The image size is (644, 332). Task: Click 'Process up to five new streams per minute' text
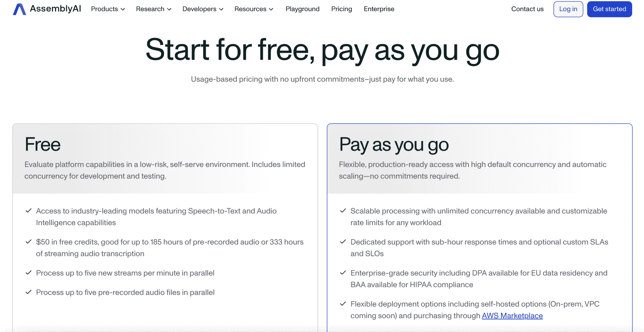(125, 273)
